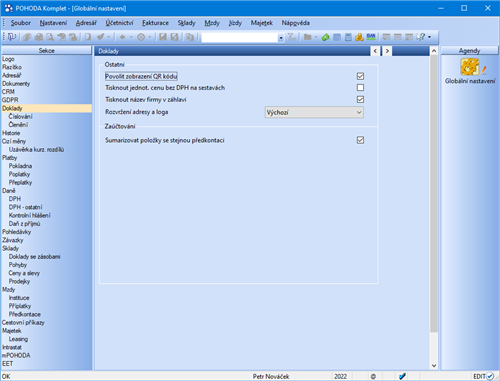The height and width of the screenshot is (381, 500).
Task: Toggle Sumarizovat položky se stejnou předkontací
Action: [360, 140]
